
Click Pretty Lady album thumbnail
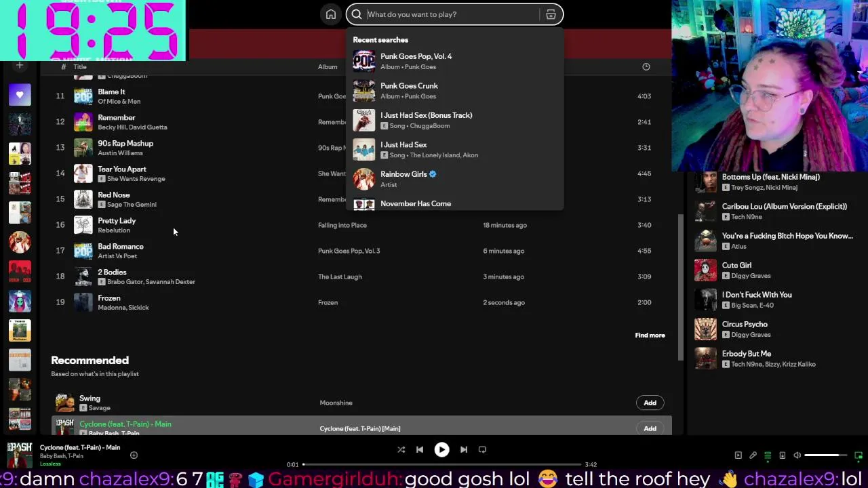pyautogui.click(x=83, y=225)
